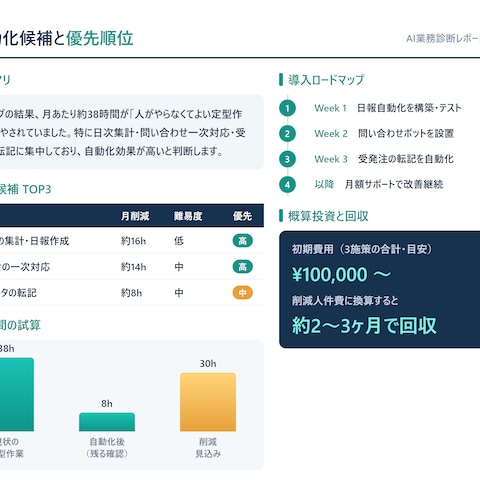Click the 概算投資と回収 heading
Viewport: 480px width, 480px height.
point(328,216)
